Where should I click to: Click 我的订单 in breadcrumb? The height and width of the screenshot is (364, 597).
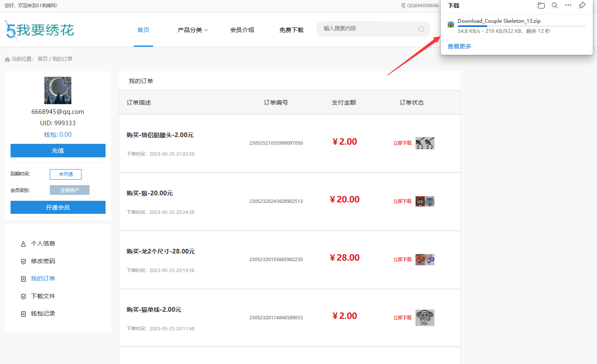62,59
